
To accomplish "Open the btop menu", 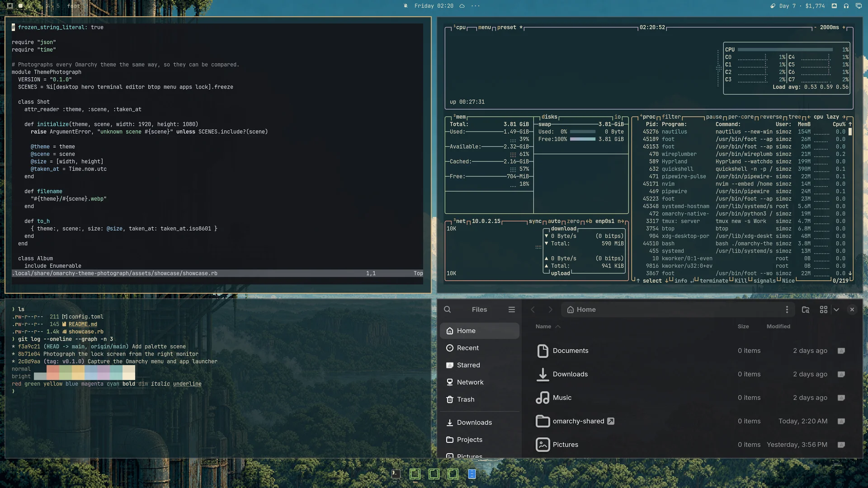I will point(485,28).
